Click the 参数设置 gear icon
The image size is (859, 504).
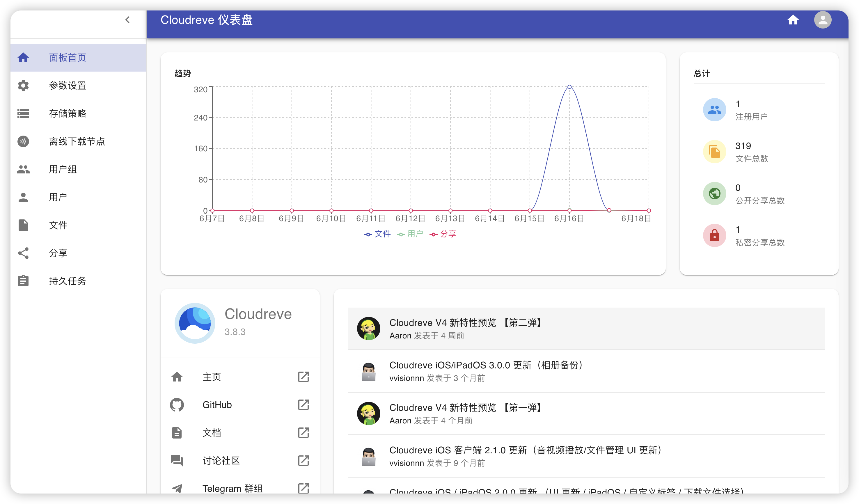click(x=23, y=85)
